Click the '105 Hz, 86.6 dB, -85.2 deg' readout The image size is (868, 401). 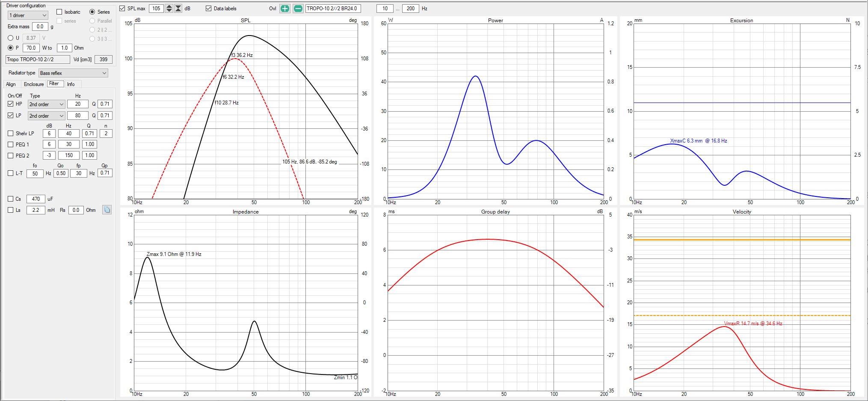[310, 162]
